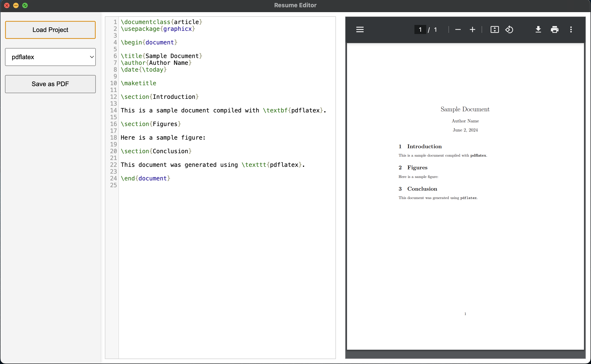Screen dimensions: 591x364
Task: Click the Save as PDF button
Action: point(50,84)
